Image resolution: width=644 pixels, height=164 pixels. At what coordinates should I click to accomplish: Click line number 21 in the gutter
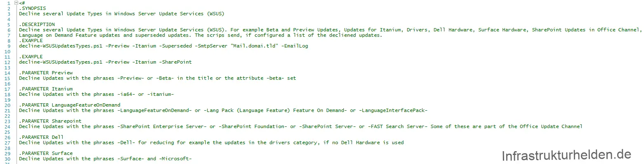pos(7,110)
